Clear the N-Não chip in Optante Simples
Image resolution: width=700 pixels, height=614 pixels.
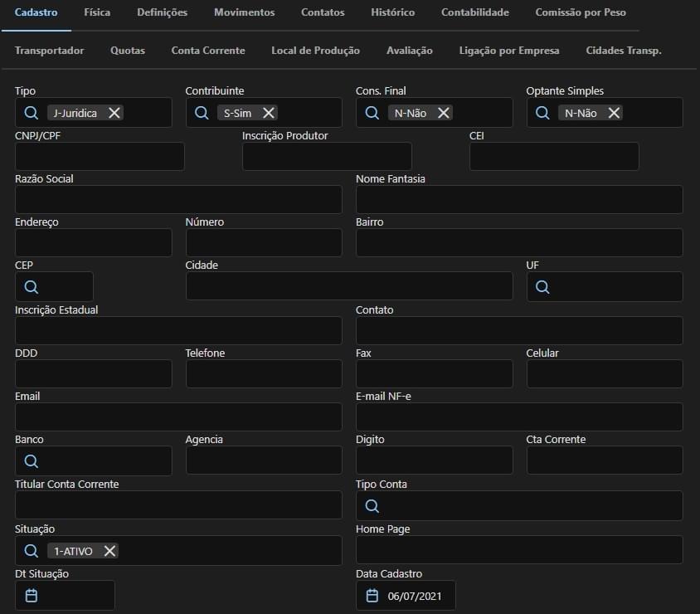(614, 113)
